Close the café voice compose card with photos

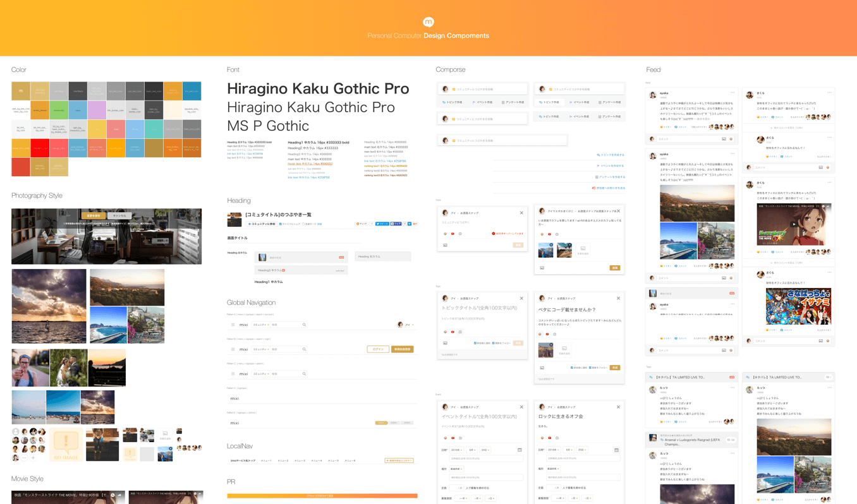coord(618,211)
